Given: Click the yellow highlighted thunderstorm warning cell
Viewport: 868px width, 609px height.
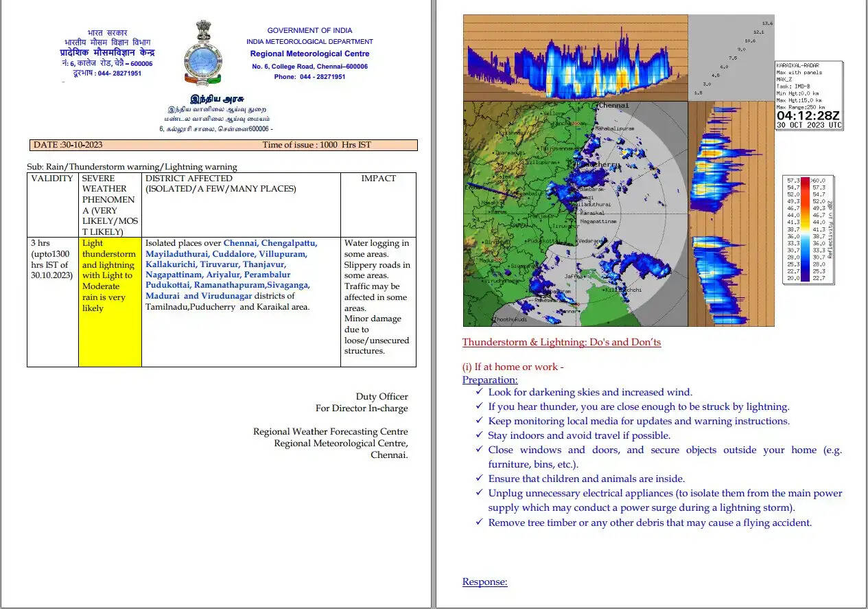Looking at the screenshot, I should 110,301.
